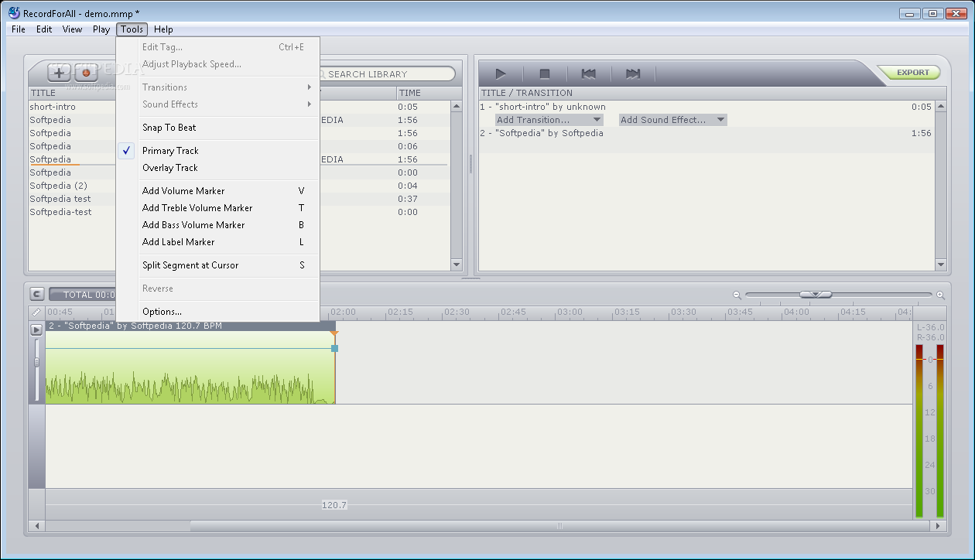Click the green EXPORT button
The image size is (975, 560).
click(x=912, y=73)
